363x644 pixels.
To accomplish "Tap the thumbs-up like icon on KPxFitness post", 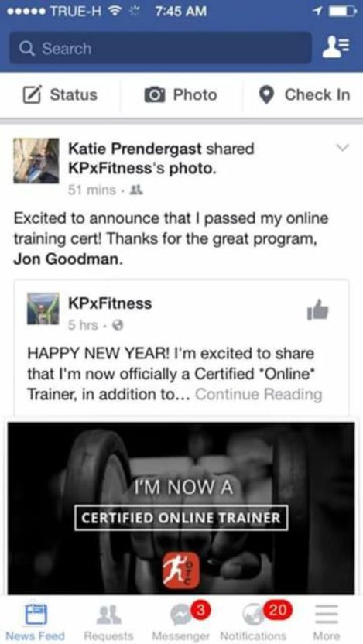I will pyautogui.click(x=317, y=310).
